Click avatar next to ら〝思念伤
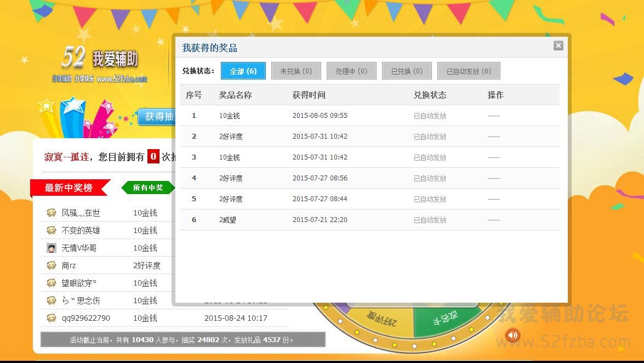This screenshot has height=363, width=644. pos(52,300)
